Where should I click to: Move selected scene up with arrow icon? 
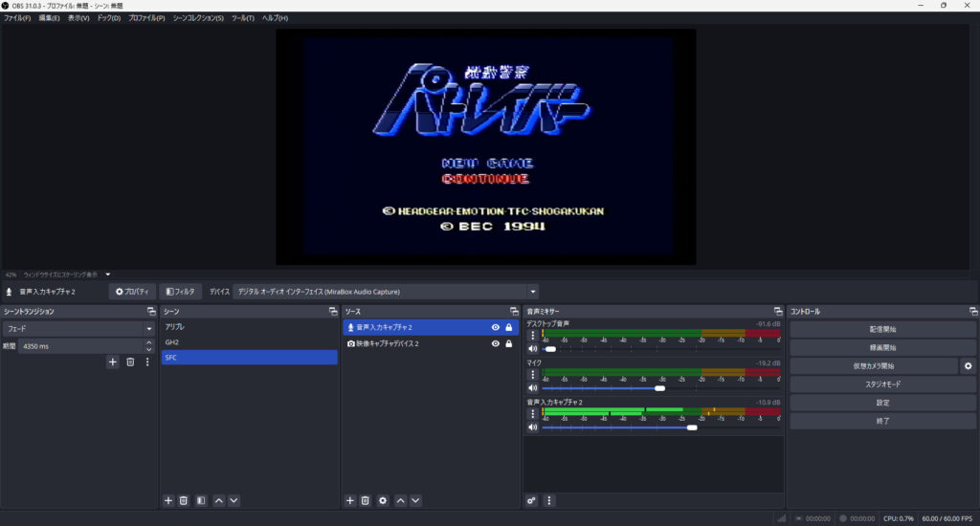tap(219, 500)
